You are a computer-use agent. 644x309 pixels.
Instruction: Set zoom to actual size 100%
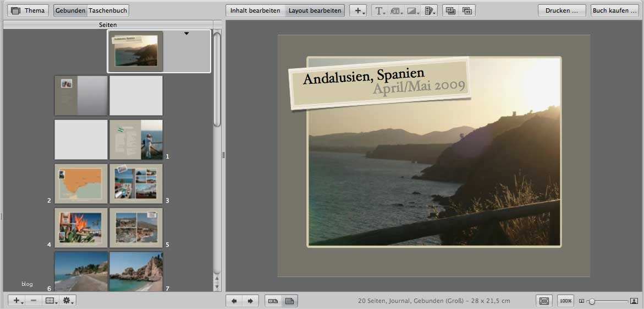coord(565,301)
